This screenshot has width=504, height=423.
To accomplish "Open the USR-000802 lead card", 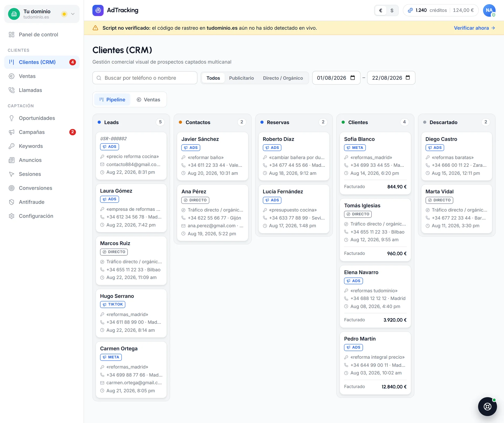I will point(131,156).
